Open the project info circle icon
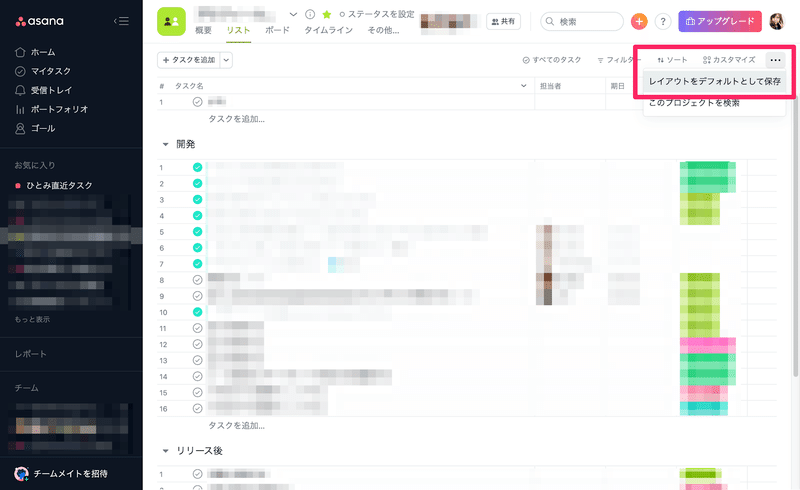Viewport: 800px width, 490px height. tap(310, 14)
